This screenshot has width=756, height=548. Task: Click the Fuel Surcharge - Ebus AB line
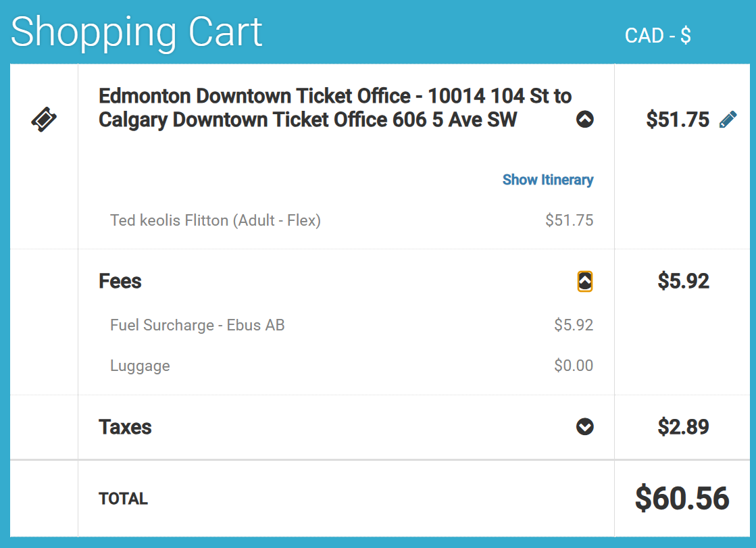(197, 325)
